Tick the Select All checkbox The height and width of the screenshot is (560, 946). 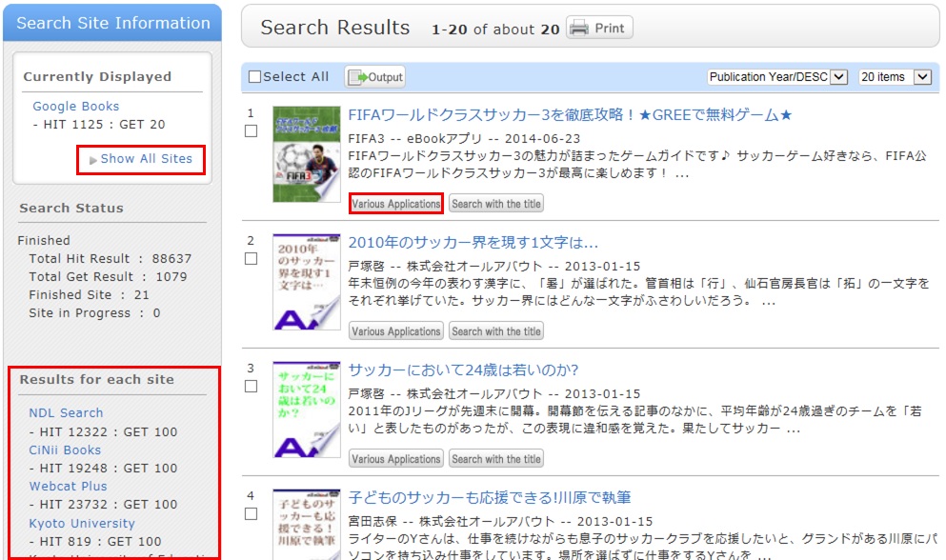click(x=255, y=77)
